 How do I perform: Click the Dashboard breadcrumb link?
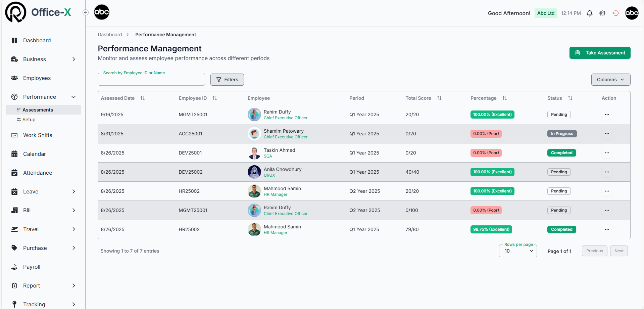pyautogui.click(x=110, y=35)
